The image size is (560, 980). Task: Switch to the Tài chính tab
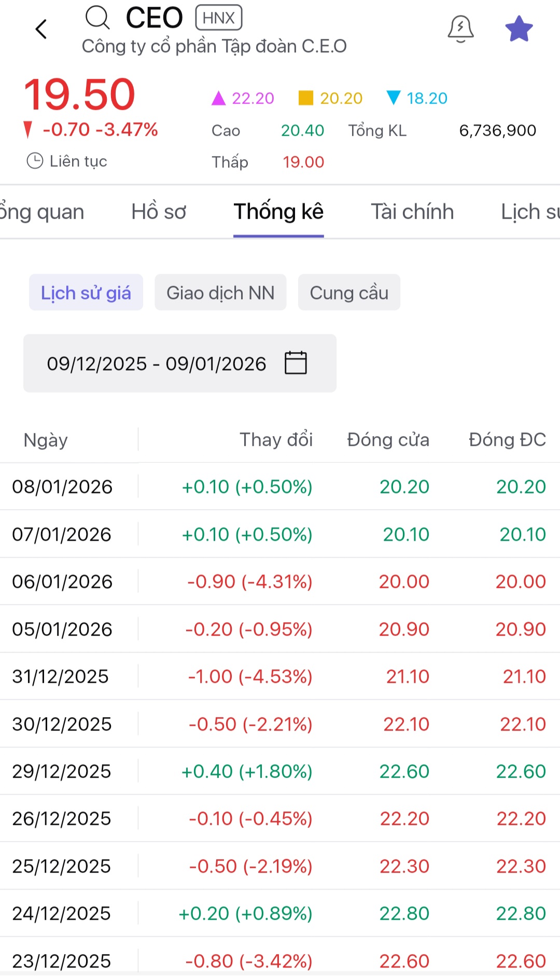[412, 212]
